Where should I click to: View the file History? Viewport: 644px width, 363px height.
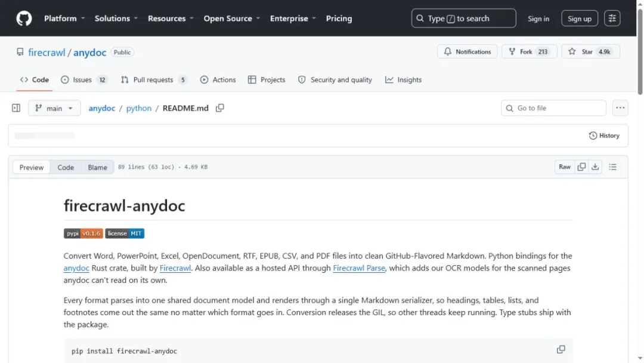click(603, 136)
